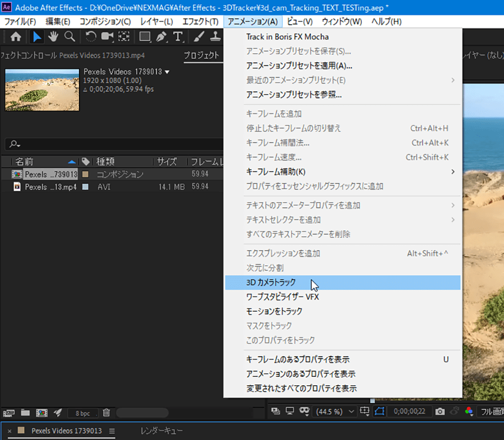504x440 pixels.
Task: Select the Pen tool
Action: pos(161,36)
